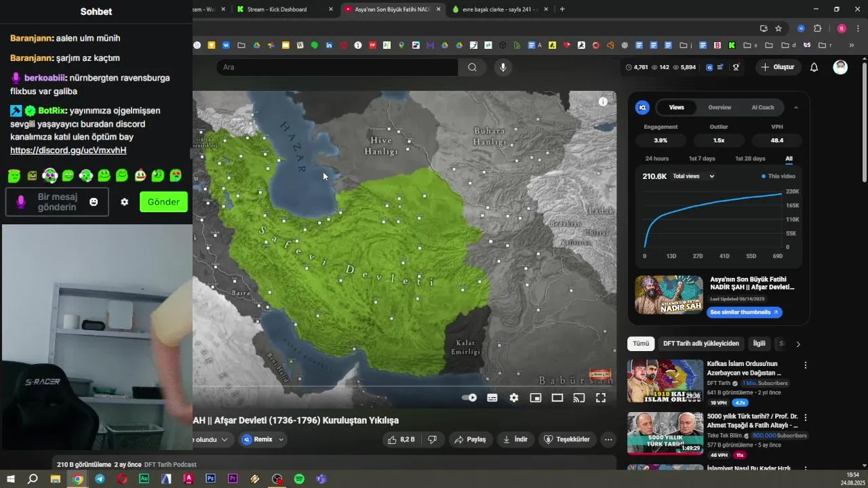Like the video with 8,2 B likes
868x488 pixels.
pyautogui.click(x=401, y=439)
